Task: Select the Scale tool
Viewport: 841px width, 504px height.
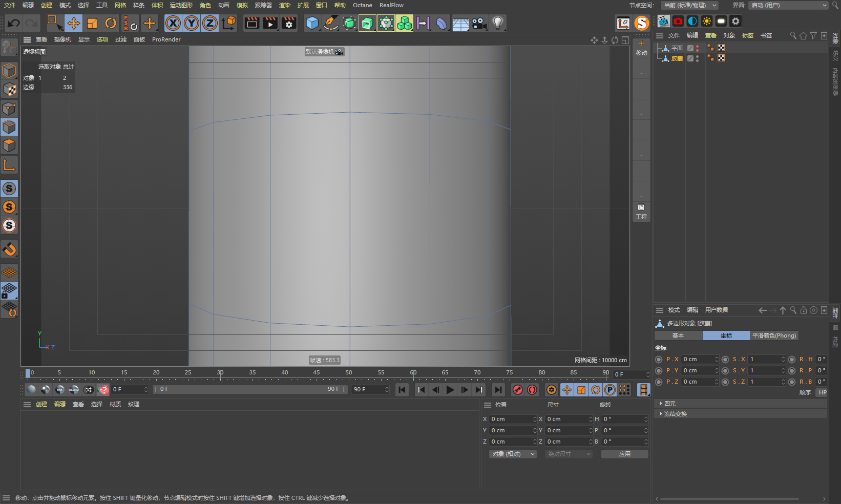Action: click(x=92, y=23)
